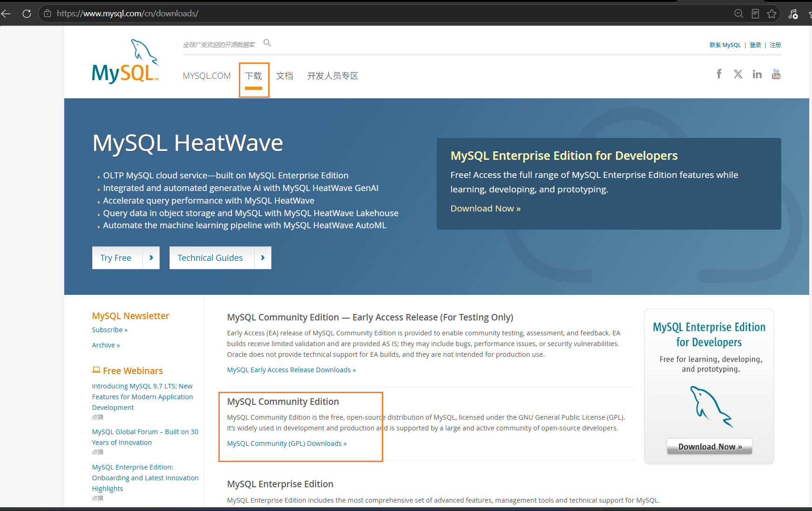Open MySQL X (Twitter) icon

738,74
